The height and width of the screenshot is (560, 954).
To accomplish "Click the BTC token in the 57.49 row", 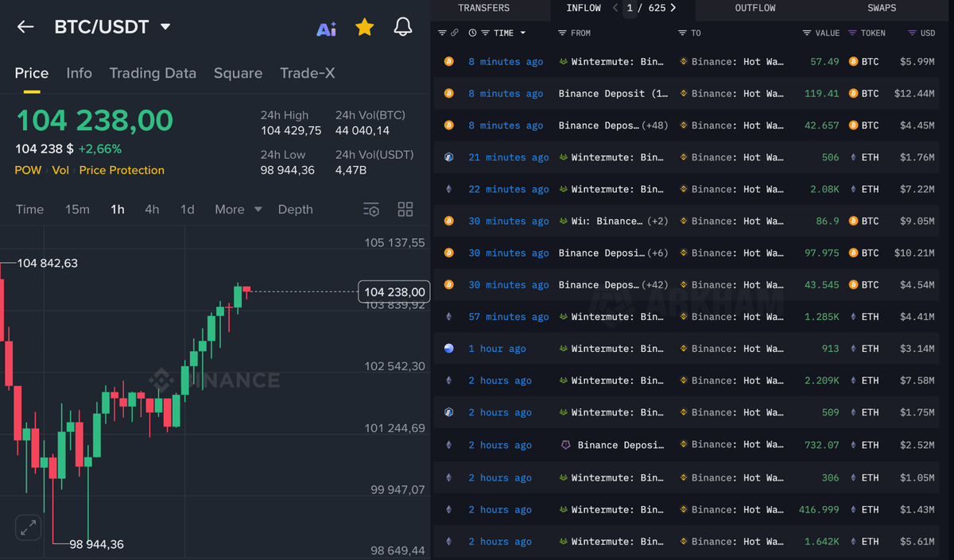I will 864,61.
